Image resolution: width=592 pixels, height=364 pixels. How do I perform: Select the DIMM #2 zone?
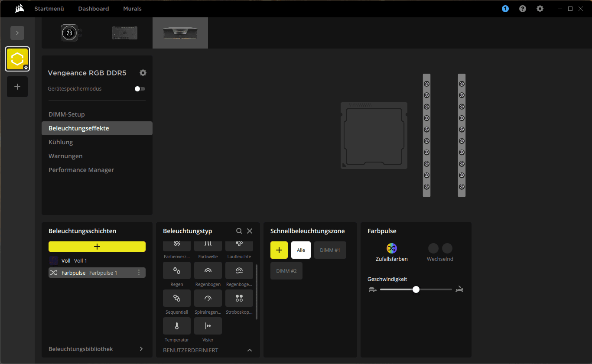click(286, 271)
